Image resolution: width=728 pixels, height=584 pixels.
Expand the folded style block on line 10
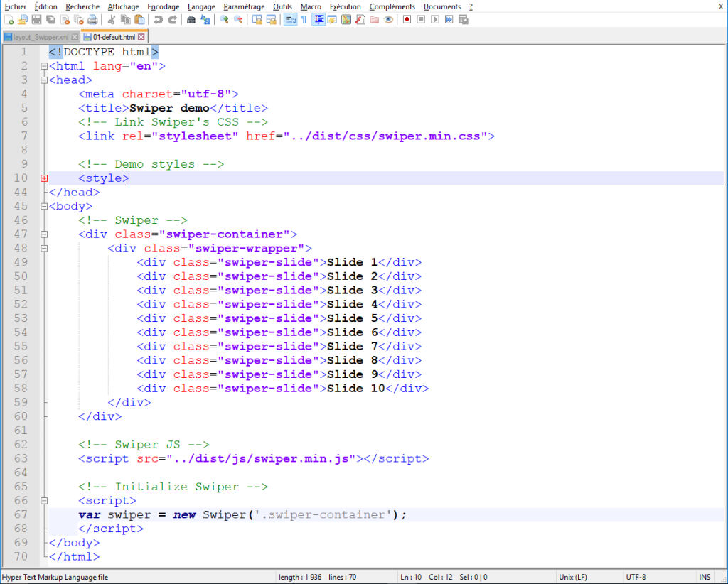(44, 178)
